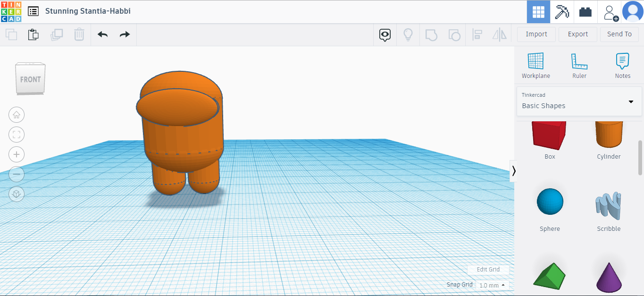Pick the green Roof shape
This screenshot has height=296, width=644.
coord(549,275)
